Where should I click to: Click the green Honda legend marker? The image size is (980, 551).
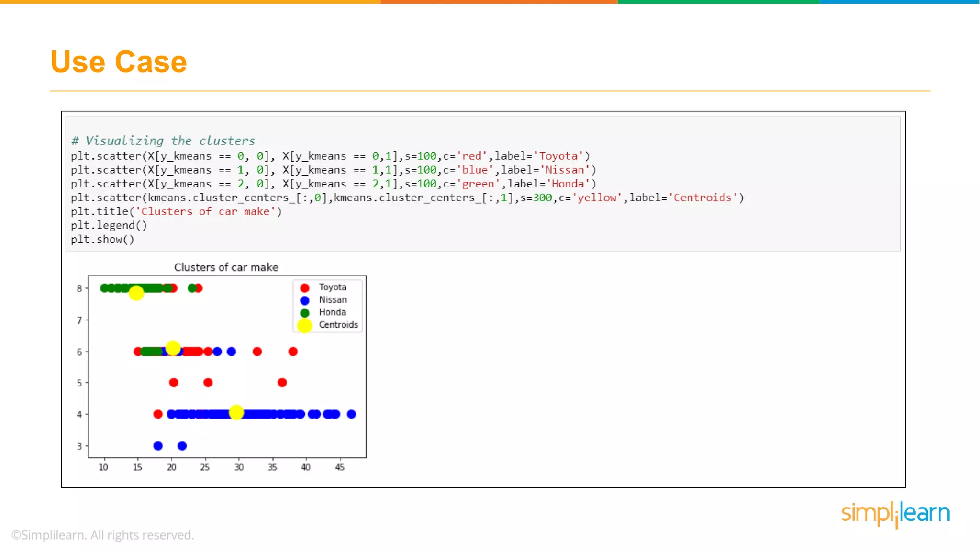tap(305, 313)
